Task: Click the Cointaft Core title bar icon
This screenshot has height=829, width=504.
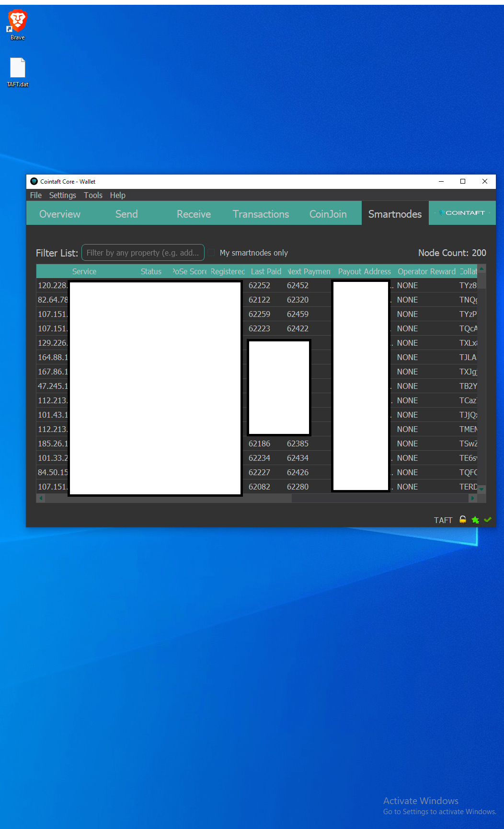Action: [34, 181]
